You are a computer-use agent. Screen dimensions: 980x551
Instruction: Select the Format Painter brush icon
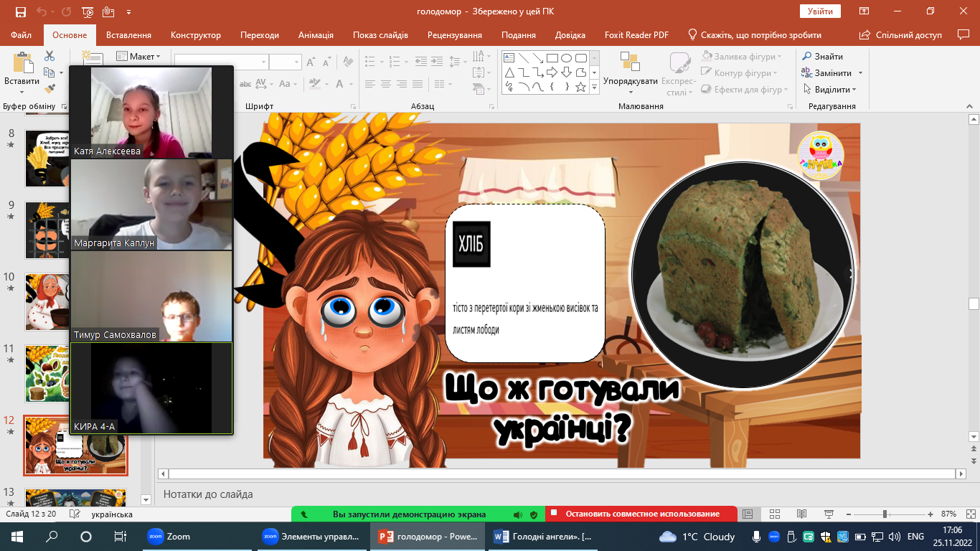[50, 89]
